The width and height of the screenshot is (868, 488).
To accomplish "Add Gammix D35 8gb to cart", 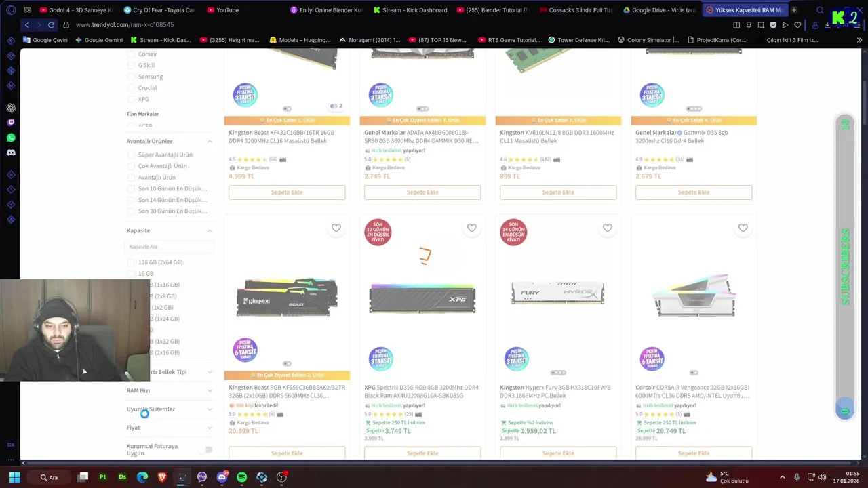I will click(x=694, y=192).
